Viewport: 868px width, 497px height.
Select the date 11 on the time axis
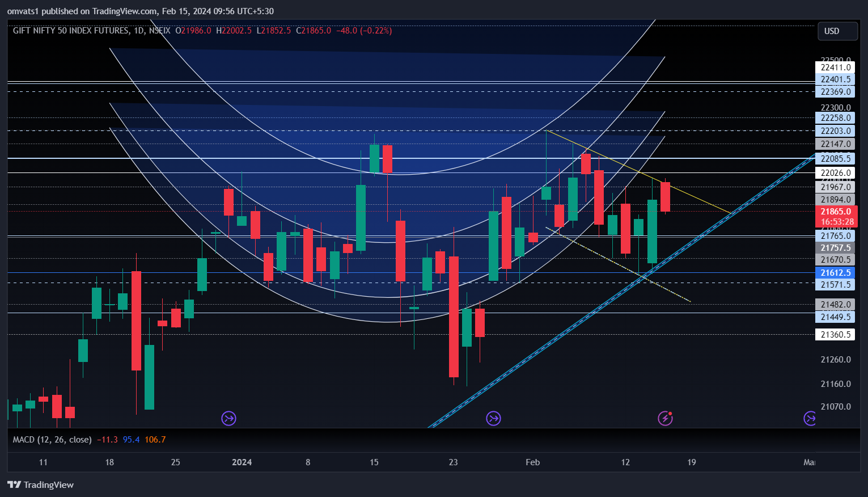pyautogui.click(x=43, y=462)
